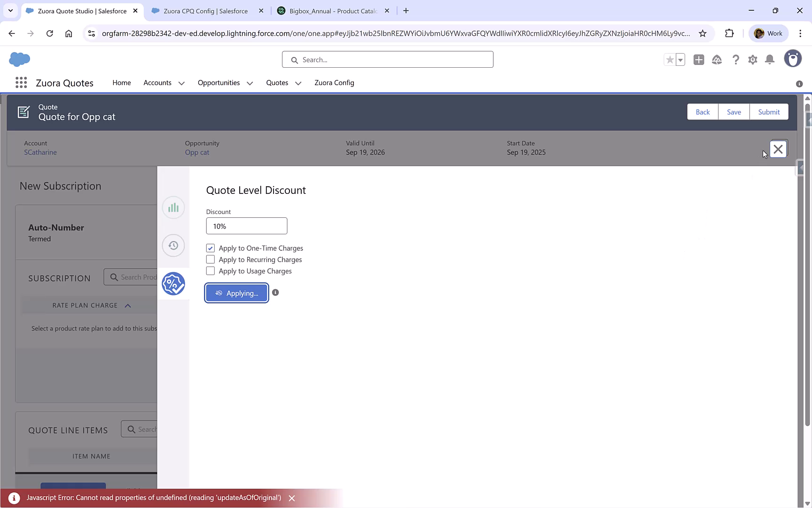Expand the Quotes dropdown menu
This screenshot has width=812, height=508.
pos(298,83)
